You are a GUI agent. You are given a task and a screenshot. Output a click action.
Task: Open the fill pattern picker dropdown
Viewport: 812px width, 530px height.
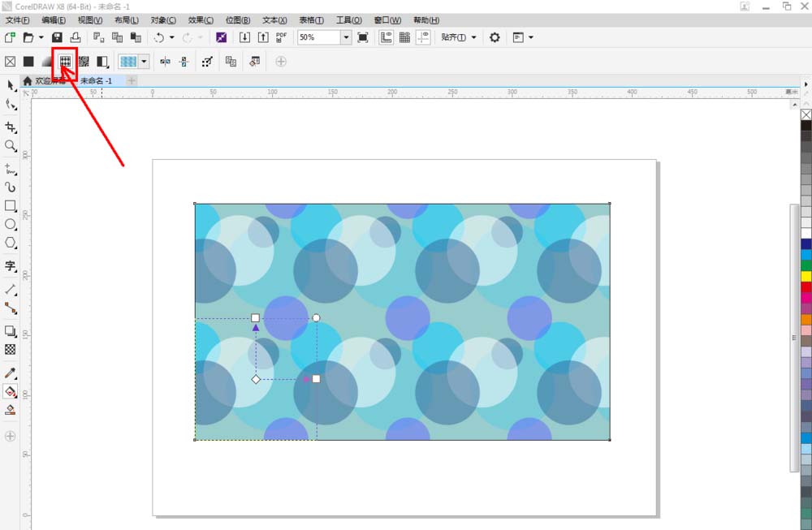click(144, 61)
